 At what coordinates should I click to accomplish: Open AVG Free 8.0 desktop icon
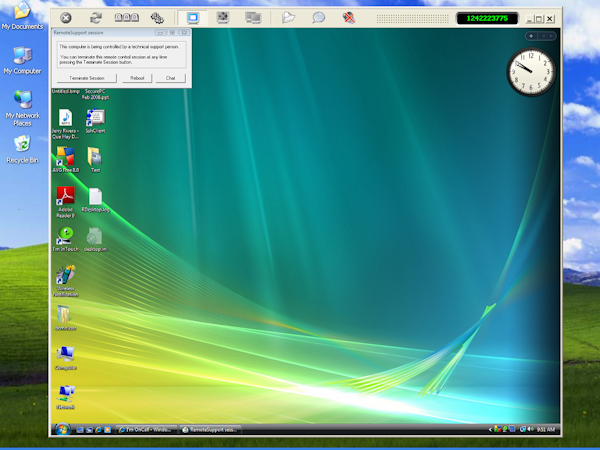coord(65,157)
